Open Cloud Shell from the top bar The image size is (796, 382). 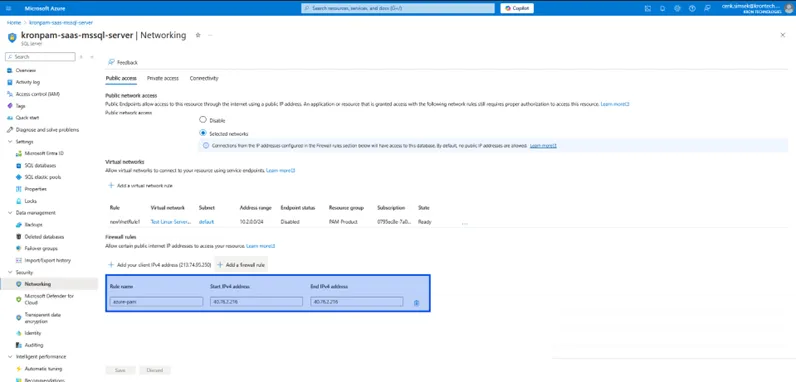point(648,8)
